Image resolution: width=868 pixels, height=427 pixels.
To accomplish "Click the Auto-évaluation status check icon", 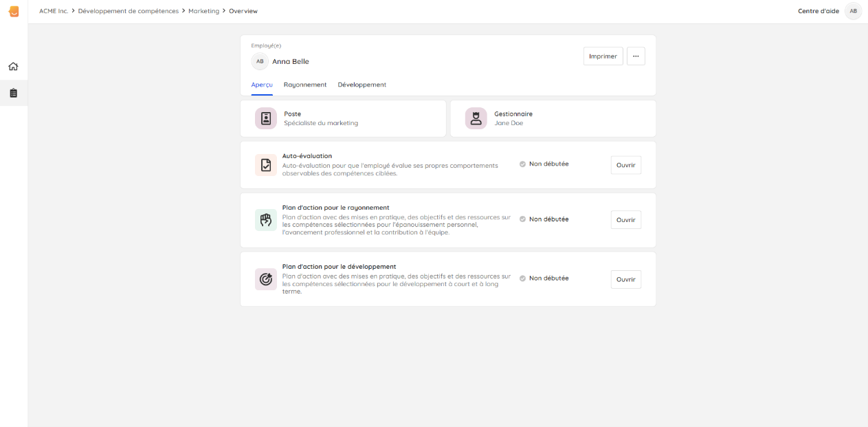I will tap(522, 164).
